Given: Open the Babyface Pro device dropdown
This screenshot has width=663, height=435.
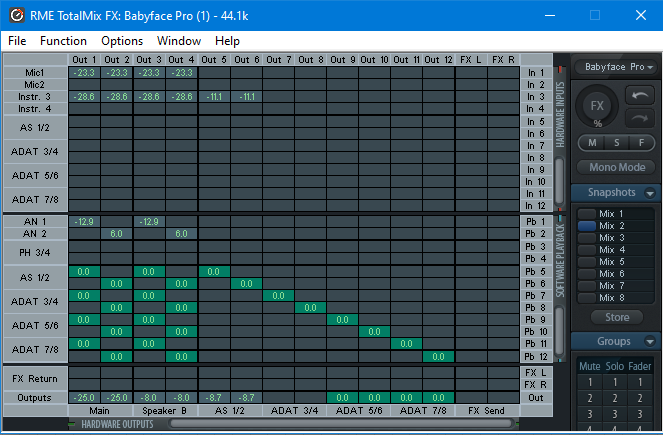Looking at the screenshot, I should pos(616,67).
